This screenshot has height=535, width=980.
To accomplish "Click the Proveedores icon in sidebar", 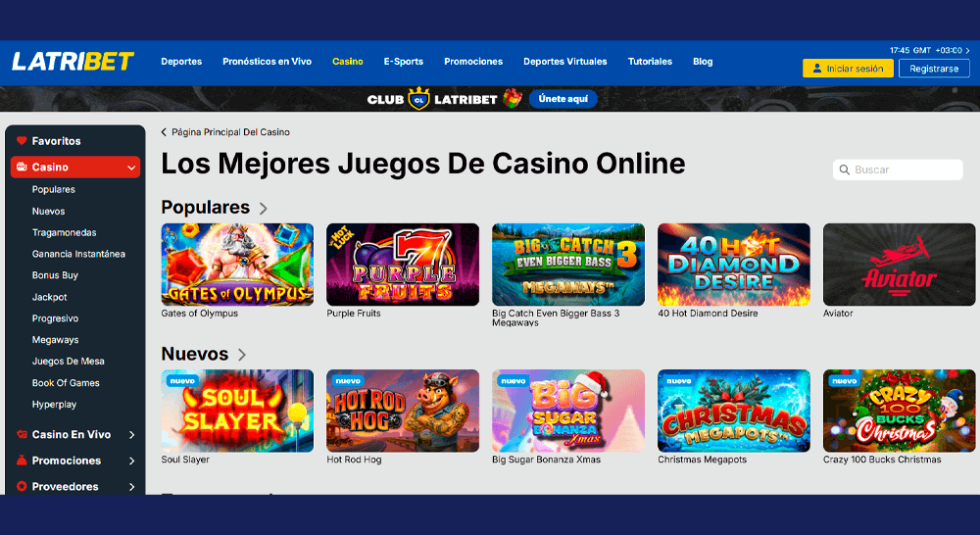I will [x=22, y=486].
